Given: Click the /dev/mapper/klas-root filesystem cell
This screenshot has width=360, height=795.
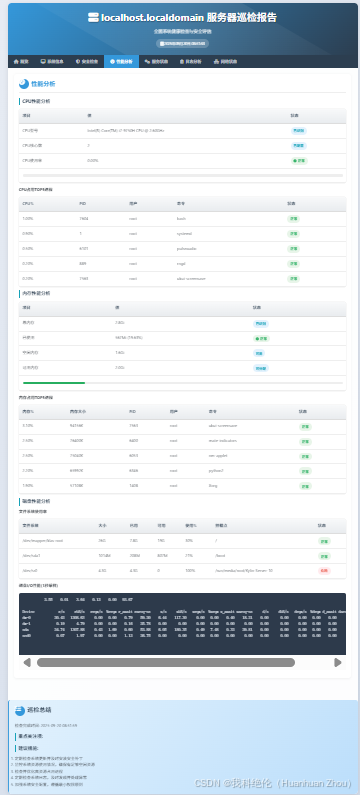Looking at the screenshot, I should (43, 541).
